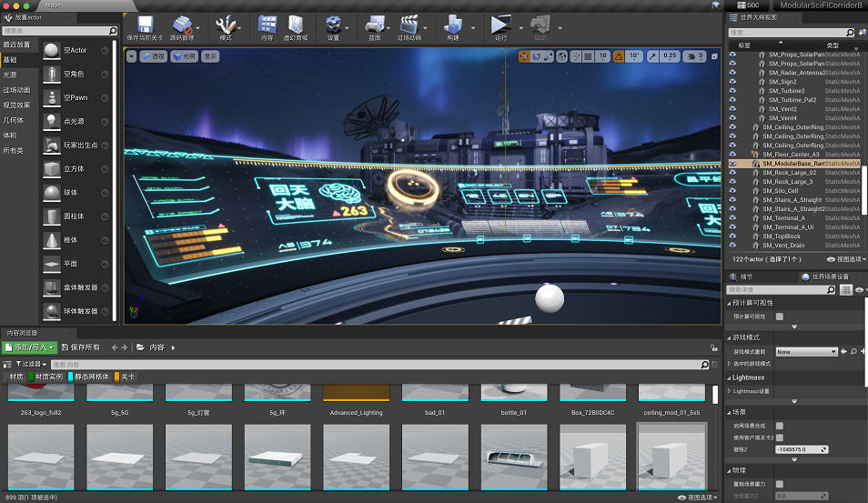Open 源码管理 source control icon
Screen dimensions: 868x503
tap(182, 25)
